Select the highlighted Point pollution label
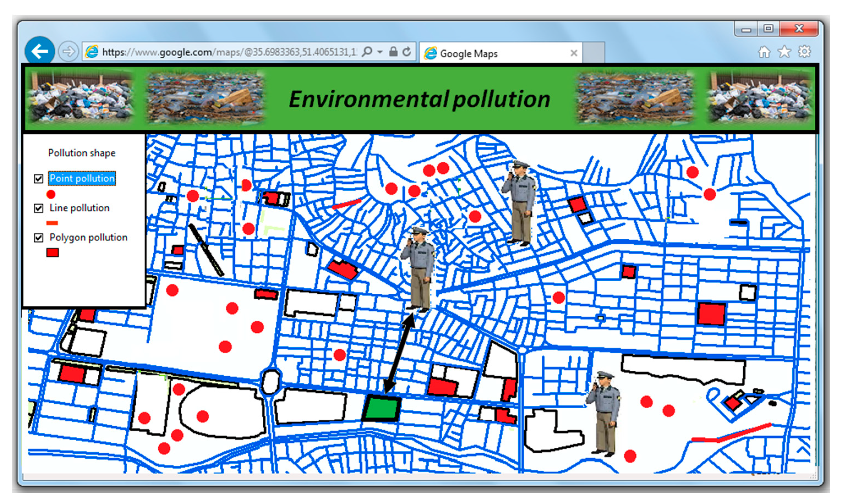842x504 pixels. (82, 178)
